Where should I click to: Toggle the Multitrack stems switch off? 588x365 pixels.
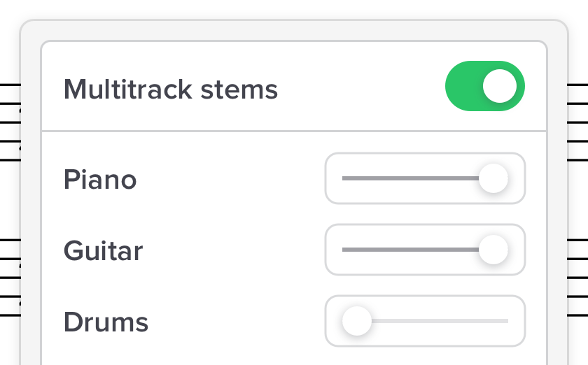[x=484, y=87]
